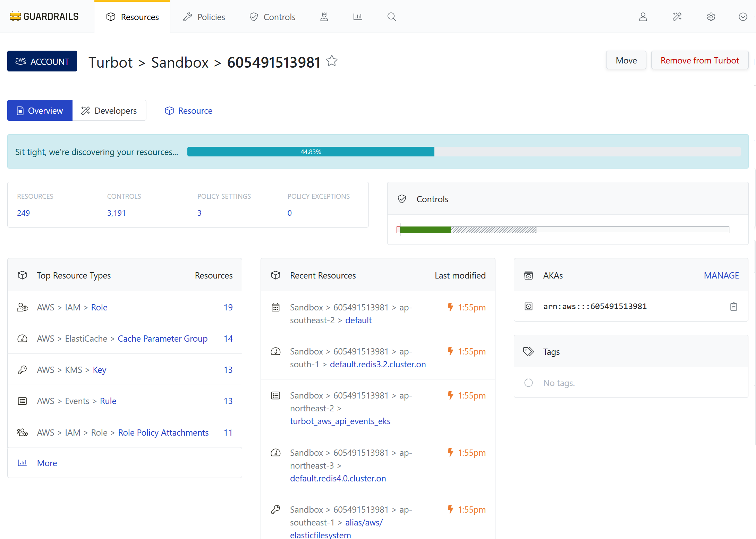
Task: Open the Permissions icon in top navigation
Action: coord(324,16)
